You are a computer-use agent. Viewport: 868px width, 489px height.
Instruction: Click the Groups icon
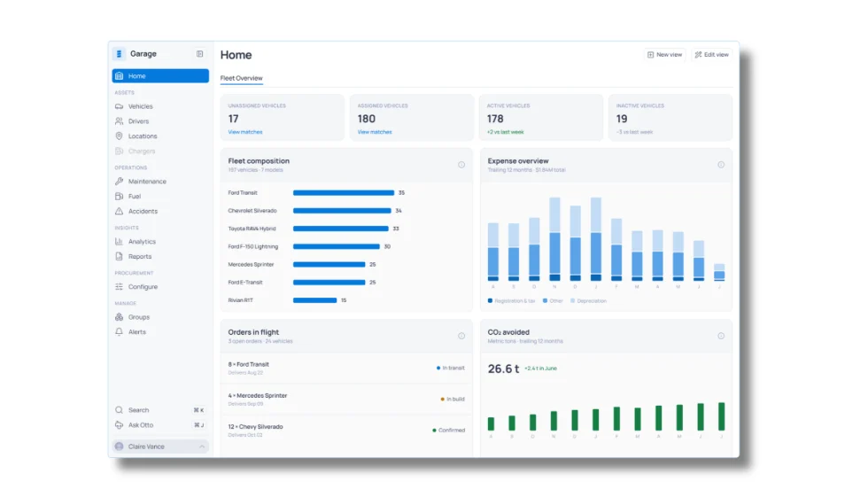119,317
